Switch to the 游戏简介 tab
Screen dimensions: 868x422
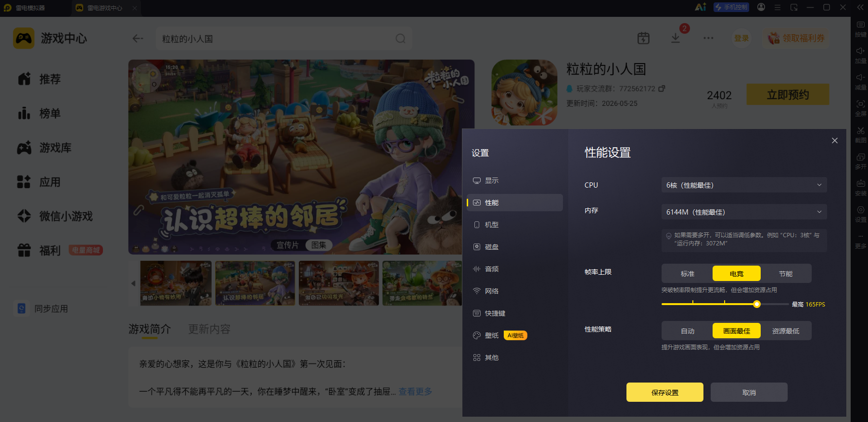tap(150, 329)
